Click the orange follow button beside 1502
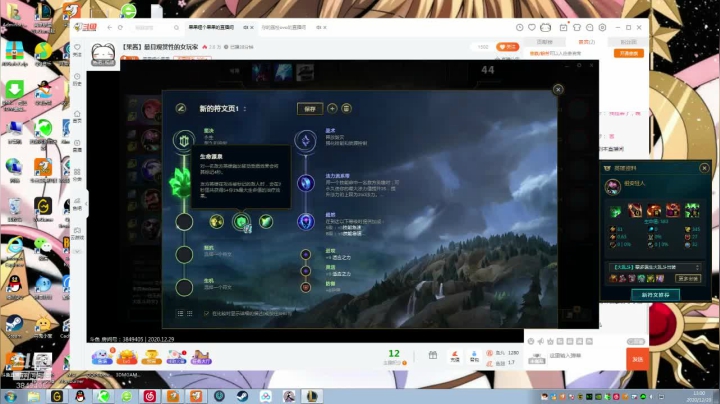This screenshot has height=404, width=720. tap(507, 47)
